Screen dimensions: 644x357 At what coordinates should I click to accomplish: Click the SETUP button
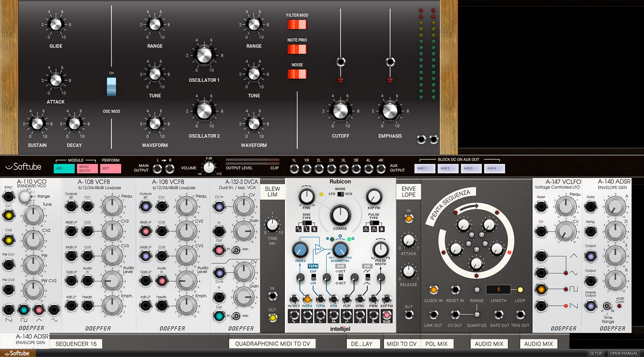[x=596, y=353]
